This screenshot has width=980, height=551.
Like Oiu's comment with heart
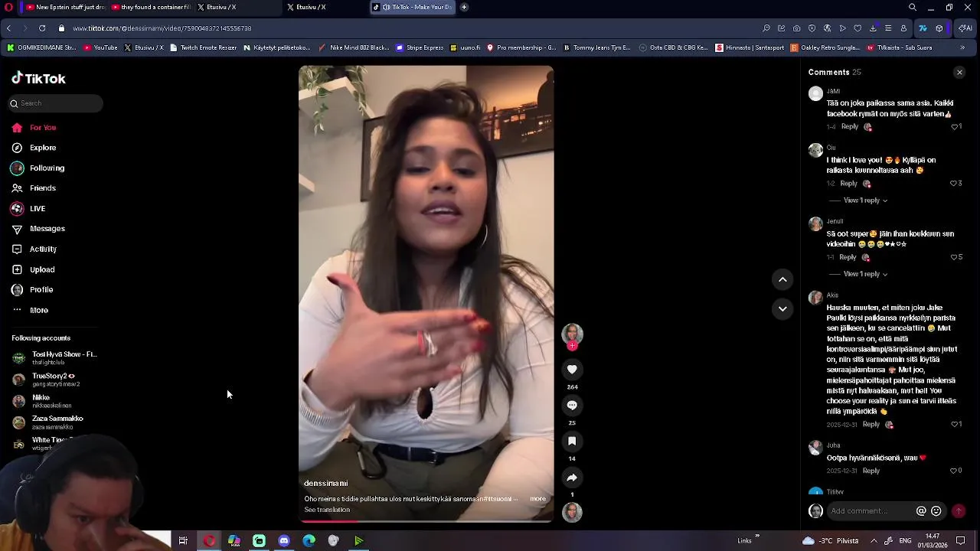tap(954, 184)
